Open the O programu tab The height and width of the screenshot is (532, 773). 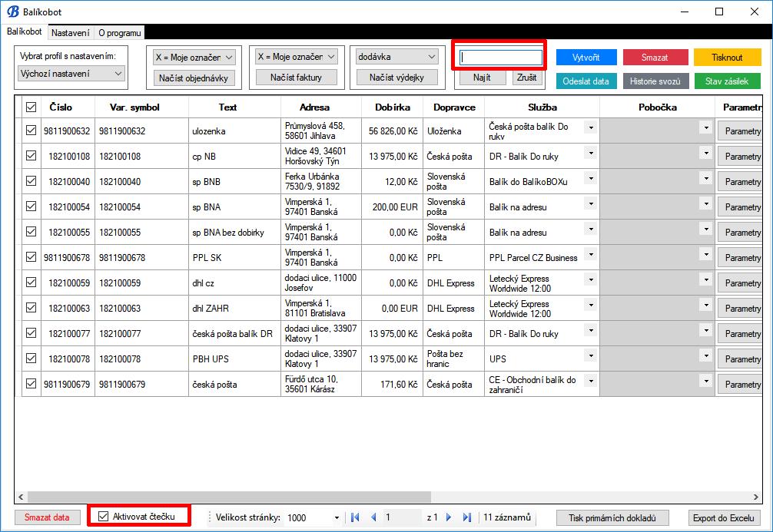coord(119,32)
